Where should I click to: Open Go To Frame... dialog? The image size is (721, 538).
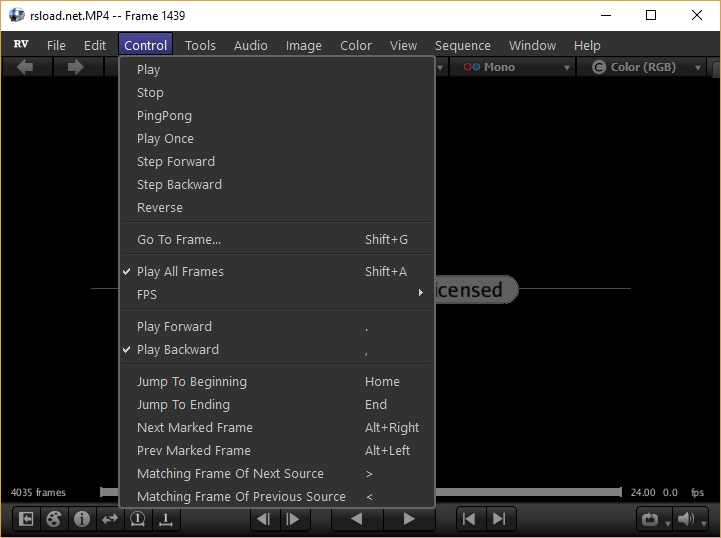277,240
